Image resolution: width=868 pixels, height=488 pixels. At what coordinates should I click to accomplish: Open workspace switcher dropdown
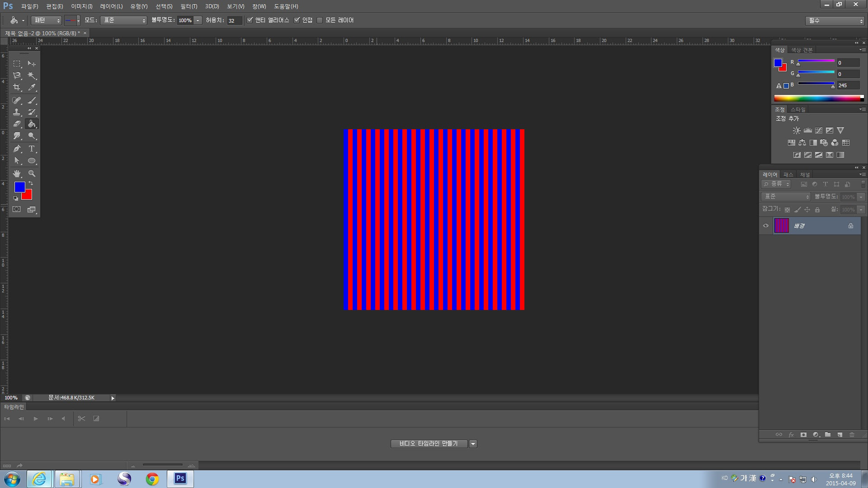click(x=835, y=21)
